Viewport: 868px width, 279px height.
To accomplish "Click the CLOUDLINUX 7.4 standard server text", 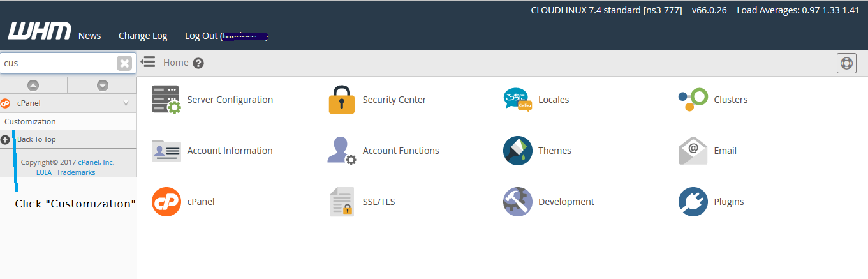I will coord(607,10).
